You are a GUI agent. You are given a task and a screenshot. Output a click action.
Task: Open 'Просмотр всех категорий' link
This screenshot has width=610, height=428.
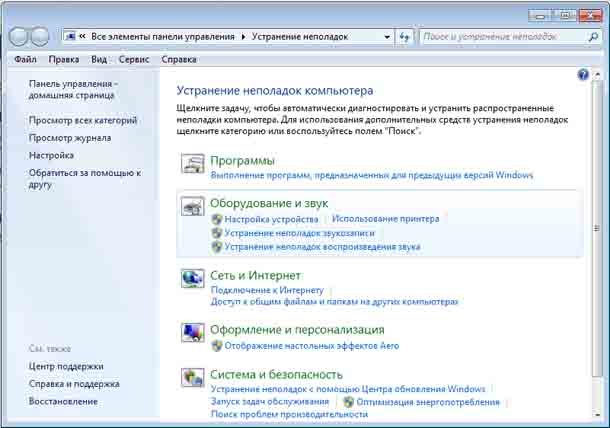click(x=83, y=120)
